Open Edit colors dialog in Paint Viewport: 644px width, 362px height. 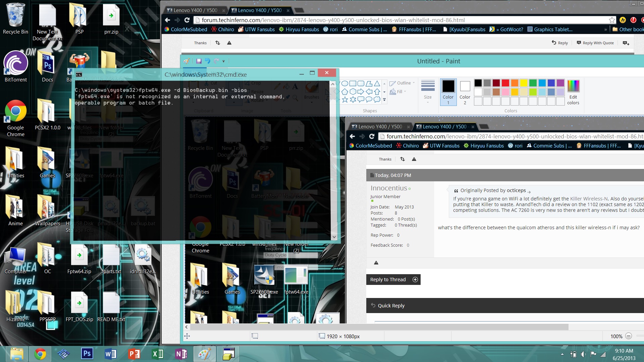573,92
